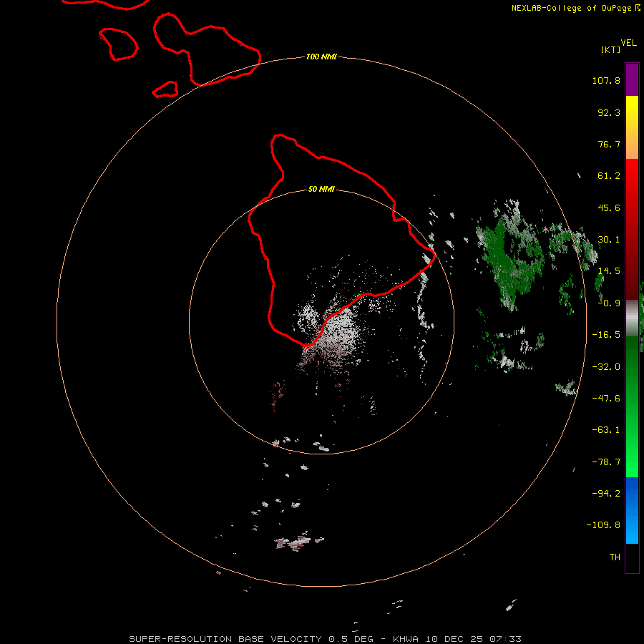Screen dimensions: 644x644
Task: Click the gray-white segment of the color bar
Action: (632, 318)
